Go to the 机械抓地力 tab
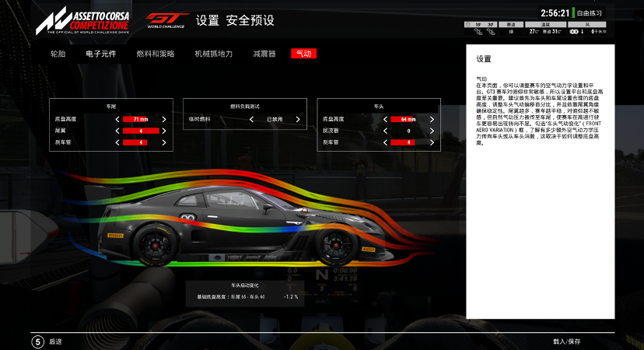 [214, 54]
